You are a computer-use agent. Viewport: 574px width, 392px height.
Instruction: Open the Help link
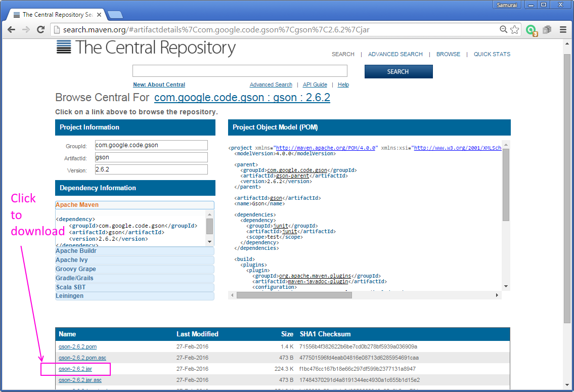343,84
